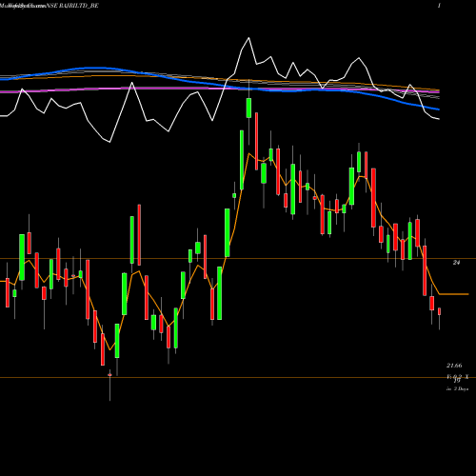Click the "in 2 Days" label
Viewport: 476px width, 476px height.
click(457, 389)
